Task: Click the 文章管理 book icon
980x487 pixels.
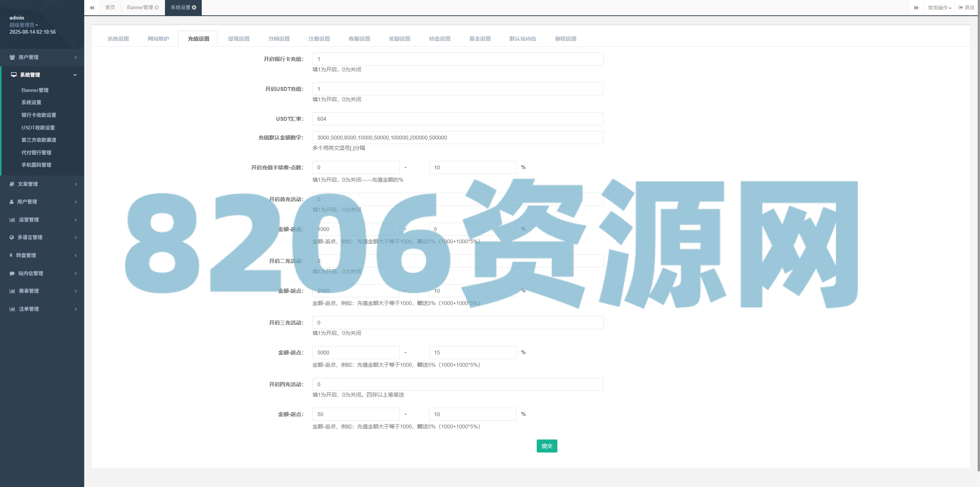Action: tap(12, 184)
